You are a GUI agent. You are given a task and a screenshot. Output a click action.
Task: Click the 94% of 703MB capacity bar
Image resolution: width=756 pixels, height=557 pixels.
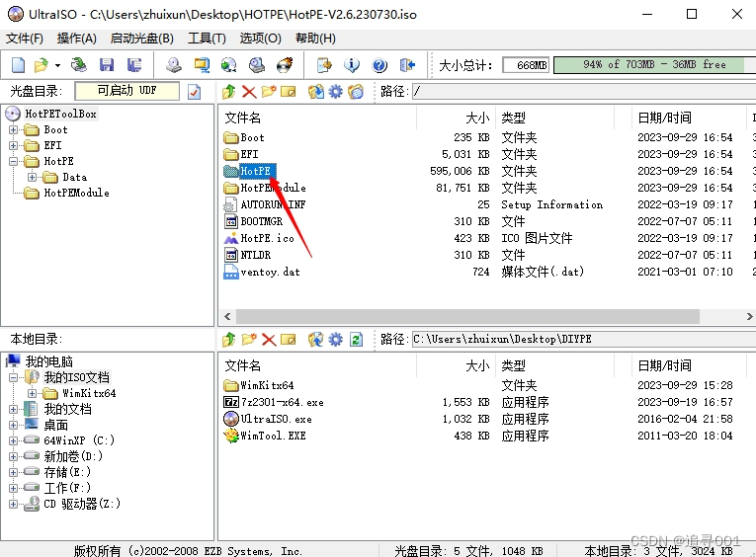click(655, 65)
